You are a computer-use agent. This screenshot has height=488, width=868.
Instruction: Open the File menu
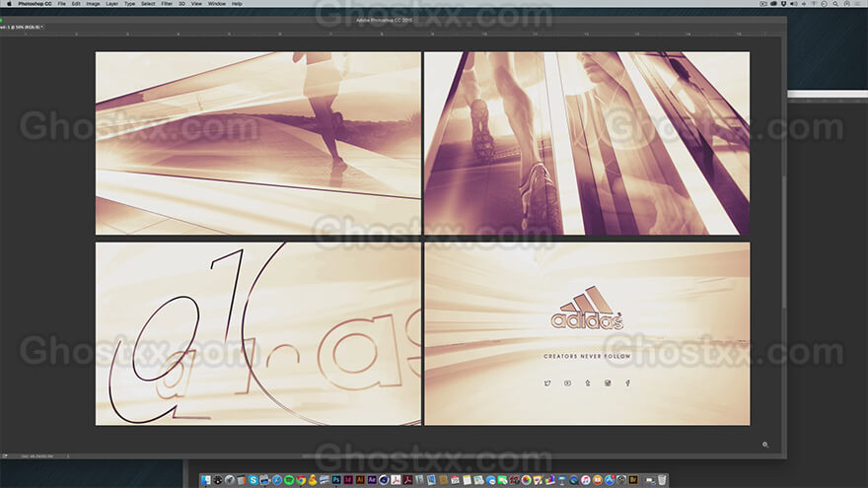61,3
